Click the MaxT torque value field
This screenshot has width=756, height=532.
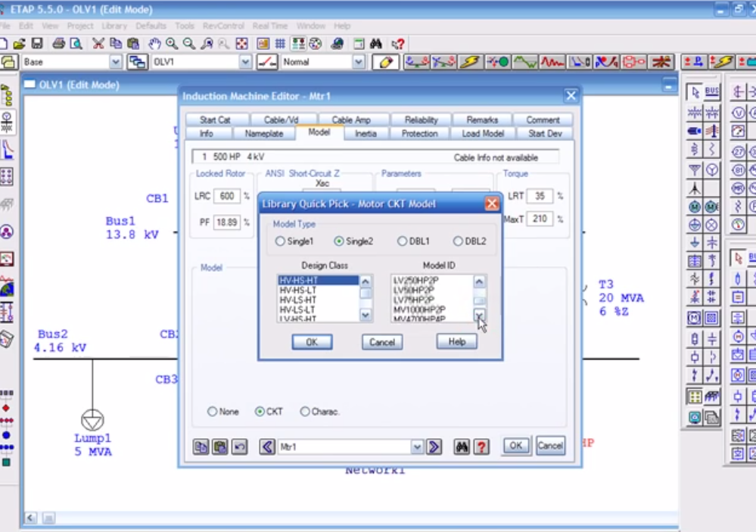pos(540,219)
